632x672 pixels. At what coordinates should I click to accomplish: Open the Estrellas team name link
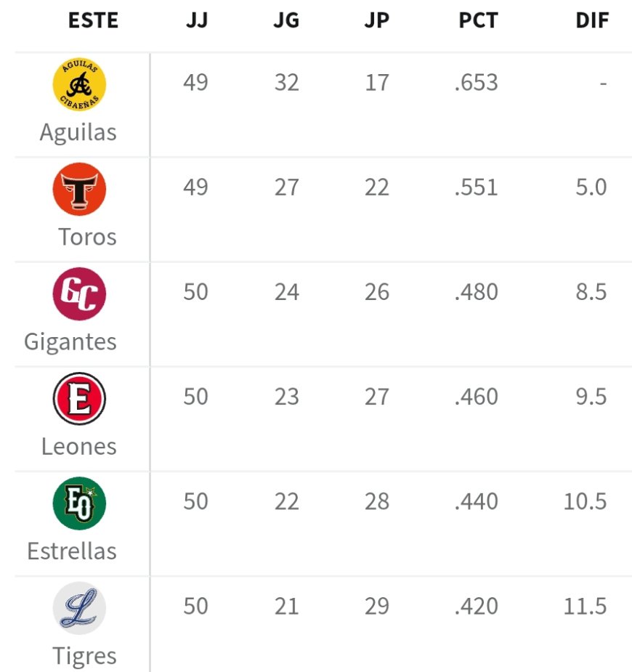click(x=72, y=551)
